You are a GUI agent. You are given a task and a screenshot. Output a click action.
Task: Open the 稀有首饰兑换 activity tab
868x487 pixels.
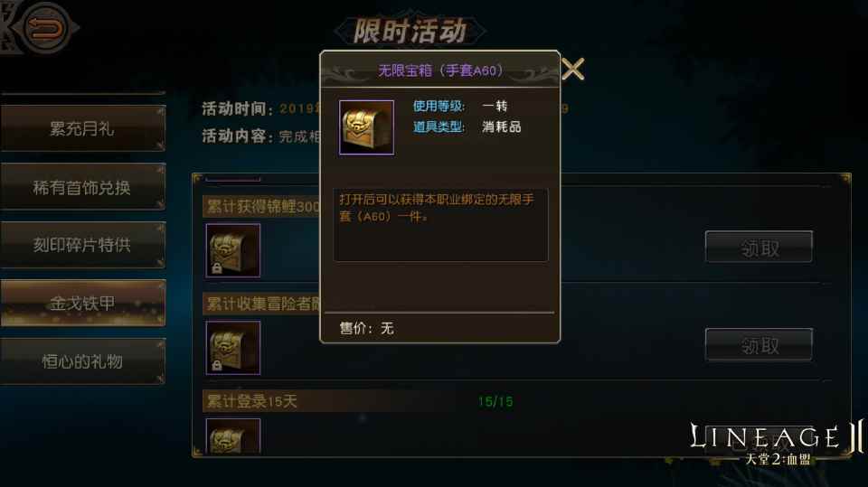pos(82,187)
